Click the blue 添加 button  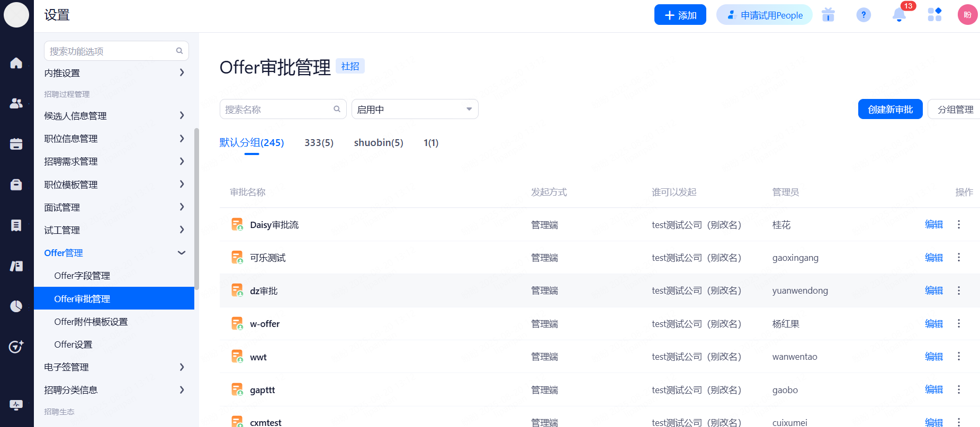coord(680,15)
